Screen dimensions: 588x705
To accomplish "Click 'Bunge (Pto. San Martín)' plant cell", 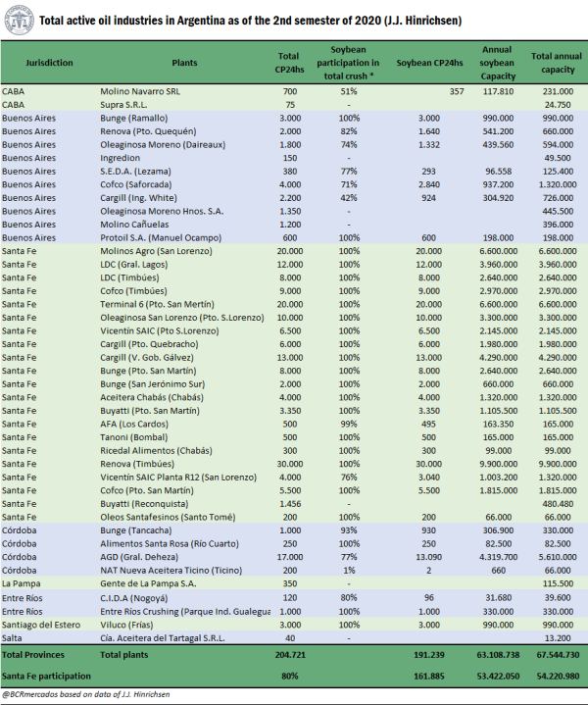I will (x=148, y=371).
